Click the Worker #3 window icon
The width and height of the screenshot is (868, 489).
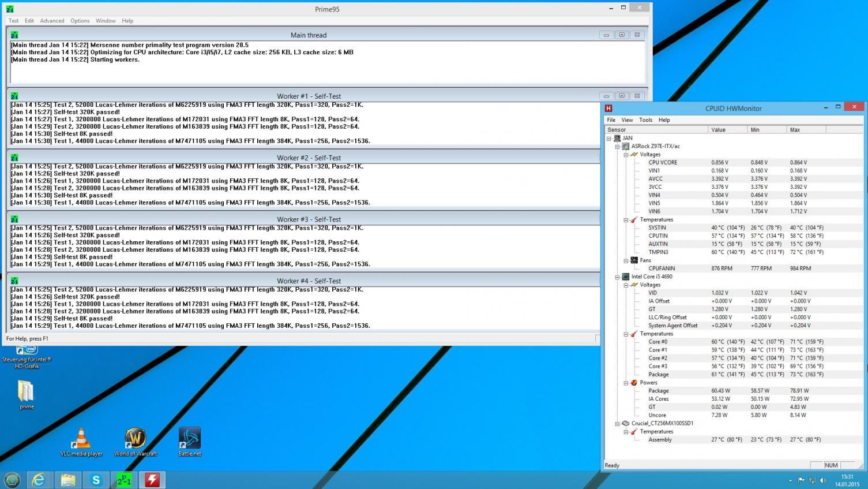tap(14, 219)
